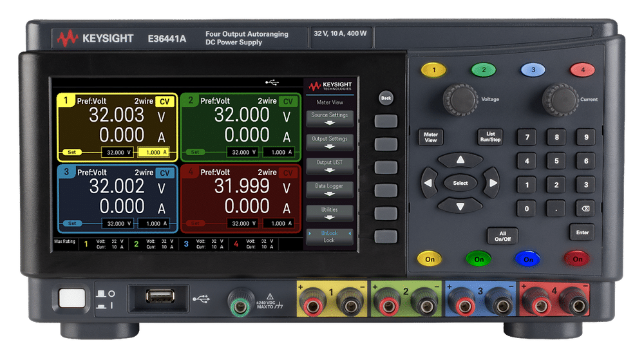This screenshot has width=644, height=358.
Task: Tap the backspace key
Action: (x=586, y=209)
